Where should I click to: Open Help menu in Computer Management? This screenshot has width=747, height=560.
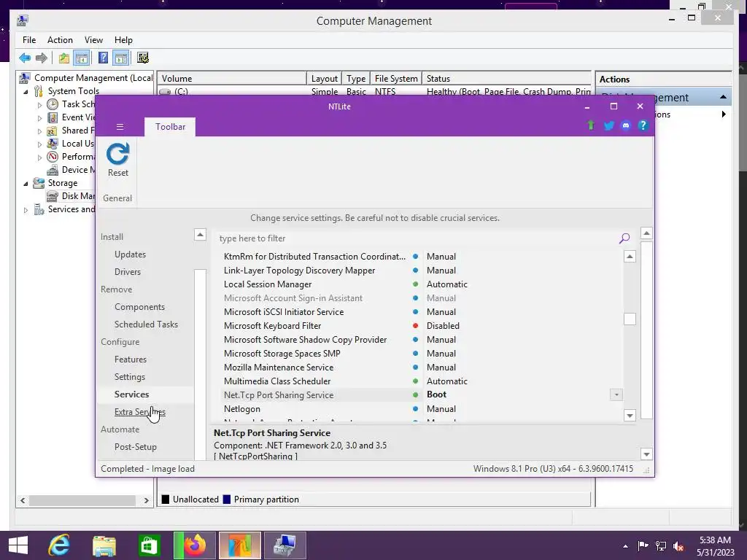click(123, 40)
